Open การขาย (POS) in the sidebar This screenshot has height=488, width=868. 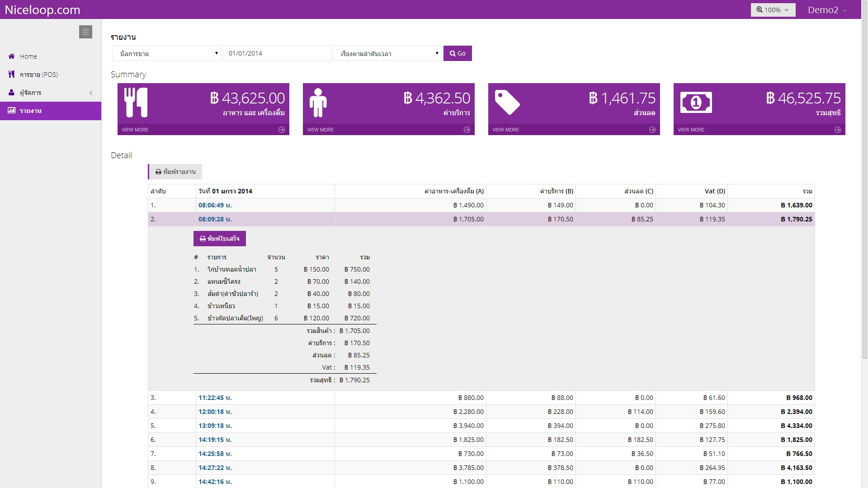point(51,75)
